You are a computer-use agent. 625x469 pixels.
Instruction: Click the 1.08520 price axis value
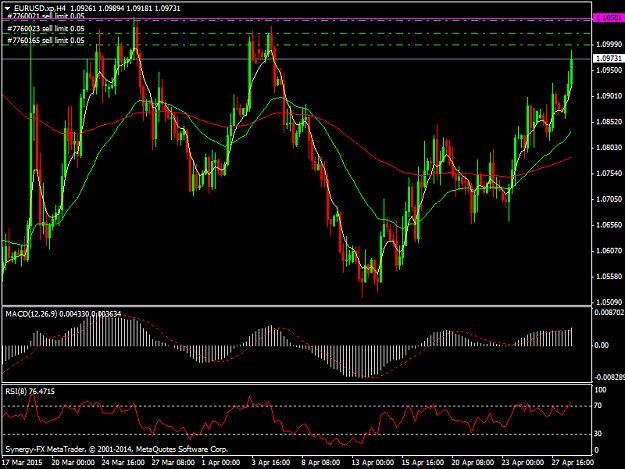(x=609, y=122)
